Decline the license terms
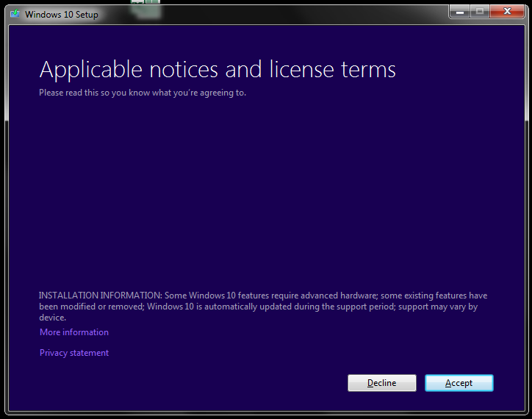This screenshot has height=419, width=532. 381,383
